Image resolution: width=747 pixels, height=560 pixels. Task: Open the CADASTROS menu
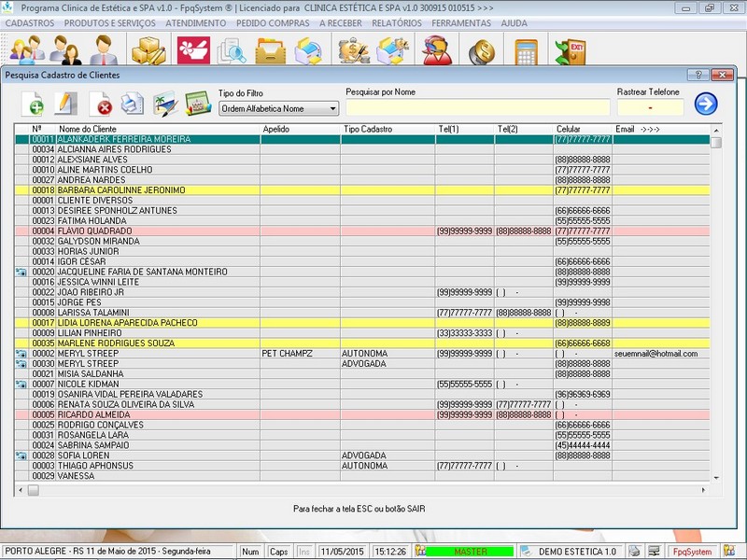[30, 22]
